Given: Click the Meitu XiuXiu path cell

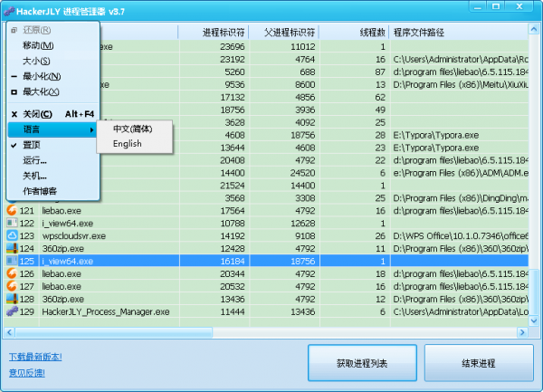Looking at the screenshot, I should (x=461, y=84).
